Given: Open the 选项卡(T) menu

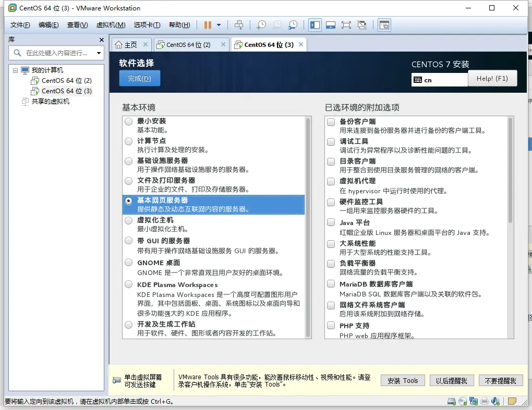Looking at the screenshot, I should coord(147,24).
